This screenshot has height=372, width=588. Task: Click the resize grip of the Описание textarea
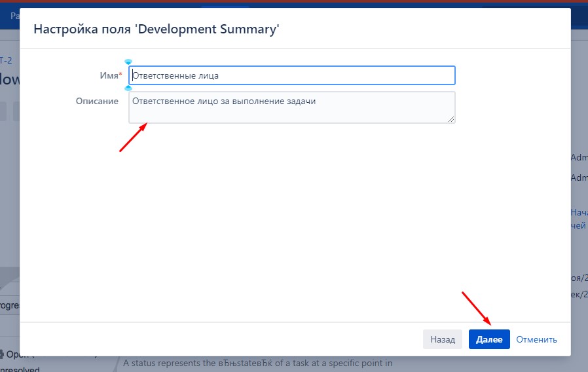pos(450,119)
